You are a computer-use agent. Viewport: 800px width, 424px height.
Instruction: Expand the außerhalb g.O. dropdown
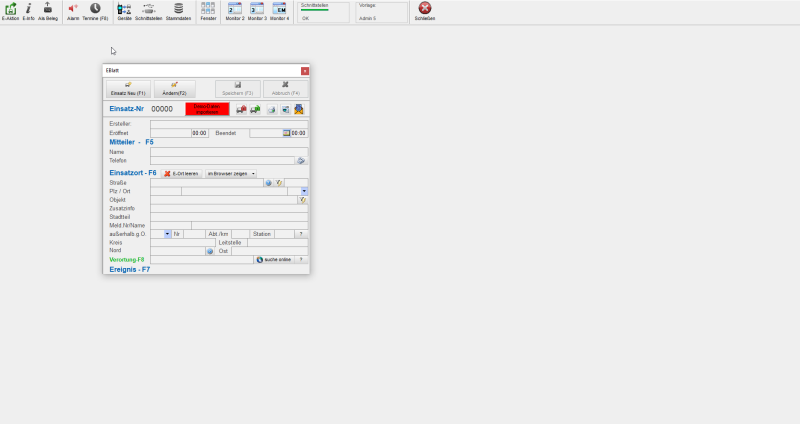(167, 234)
